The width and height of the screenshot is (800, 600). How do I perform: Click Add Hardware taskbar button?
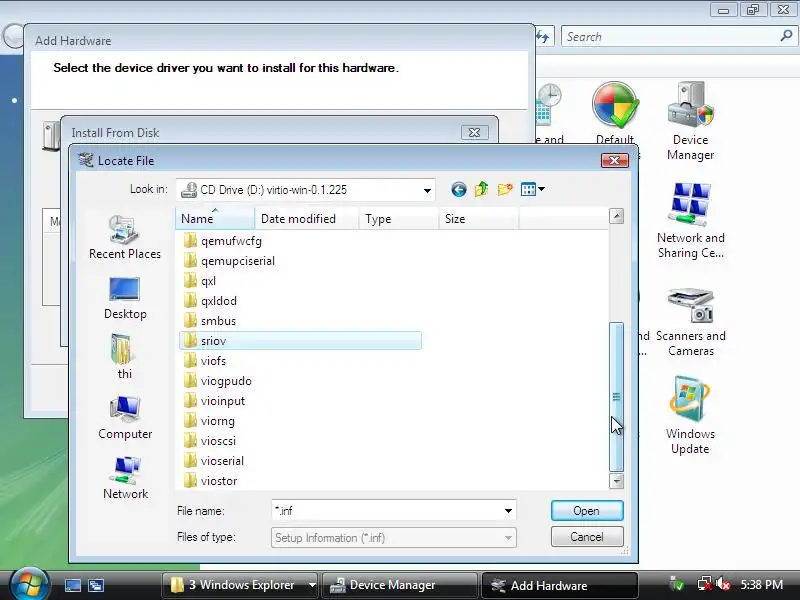click(559, 585)
